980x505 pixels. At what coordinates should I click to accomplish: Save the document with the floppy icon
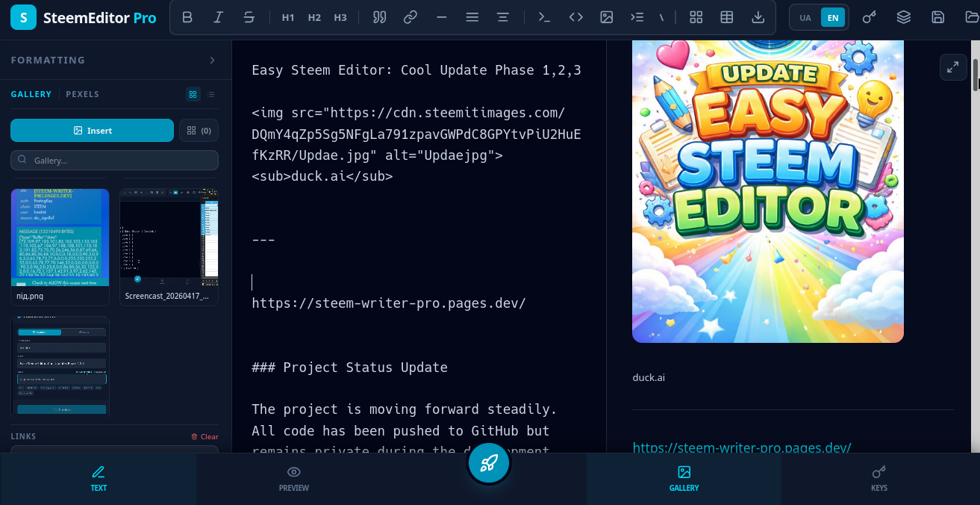[938, 17]
